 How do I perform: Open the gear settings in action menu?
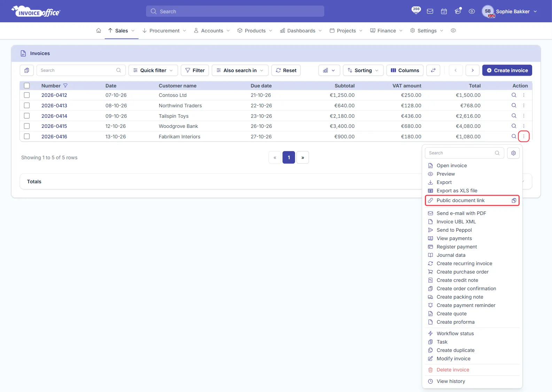(x=513, y=153)
